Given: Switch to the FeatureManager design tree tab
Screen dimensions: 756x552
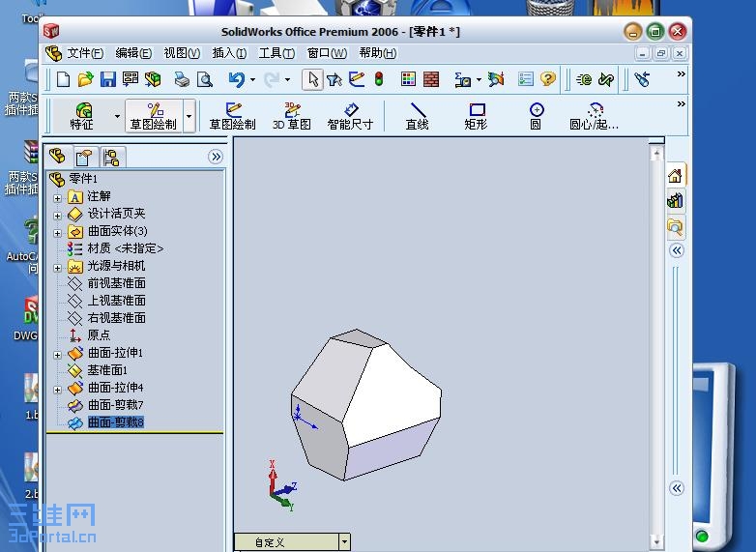Looking at the screenshot, I should (x=58, y=157).
